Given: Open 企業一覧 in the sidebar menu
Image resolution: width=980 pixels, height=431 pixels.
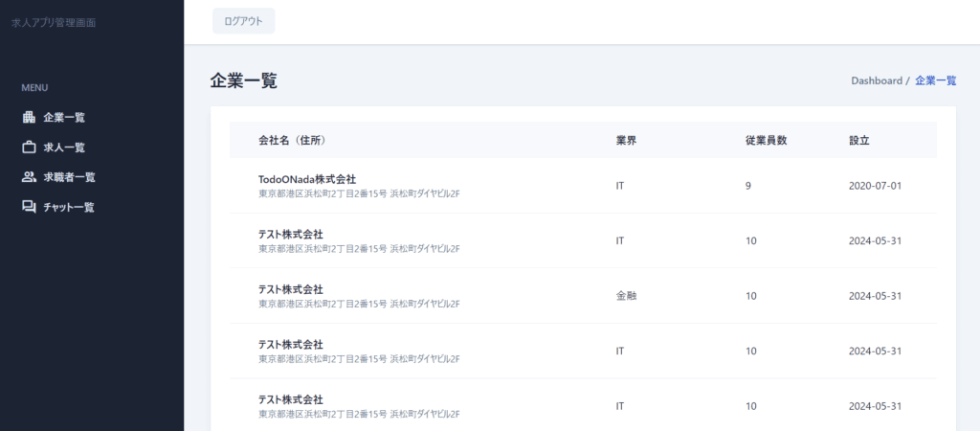Looking at the screenshot, I should 64,118.
